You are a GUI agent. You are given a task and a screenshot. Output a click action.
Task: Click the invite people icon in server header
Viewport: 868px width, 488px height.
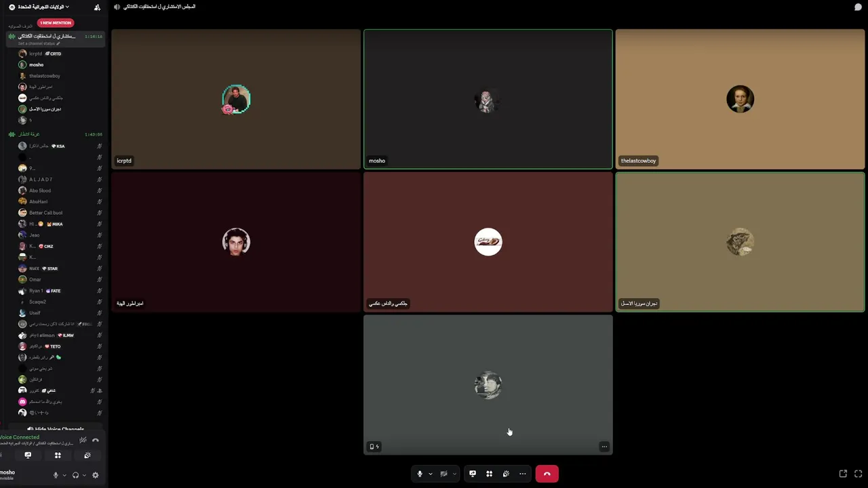(x=97, y=7)
